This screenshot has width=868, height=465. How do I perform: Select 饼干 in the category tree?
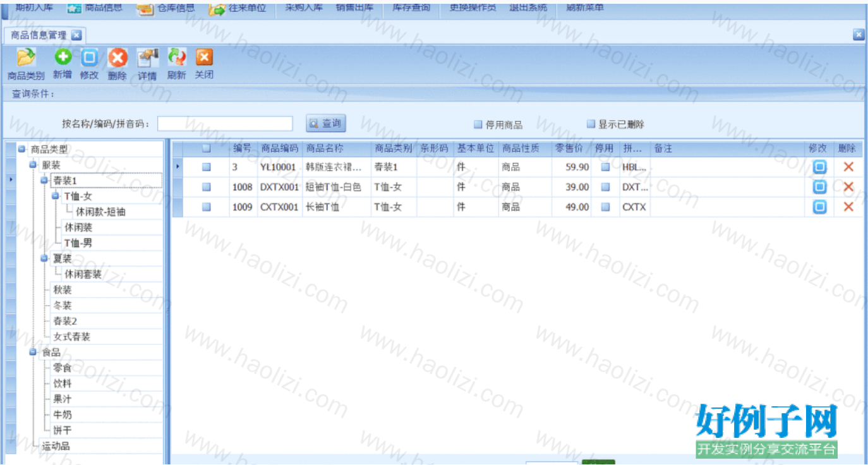63,430
